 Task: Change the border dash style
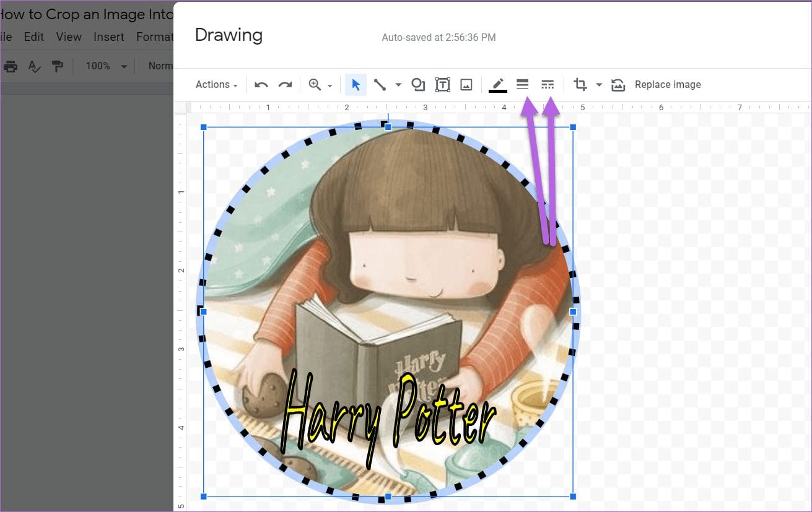tap(548, 84)
